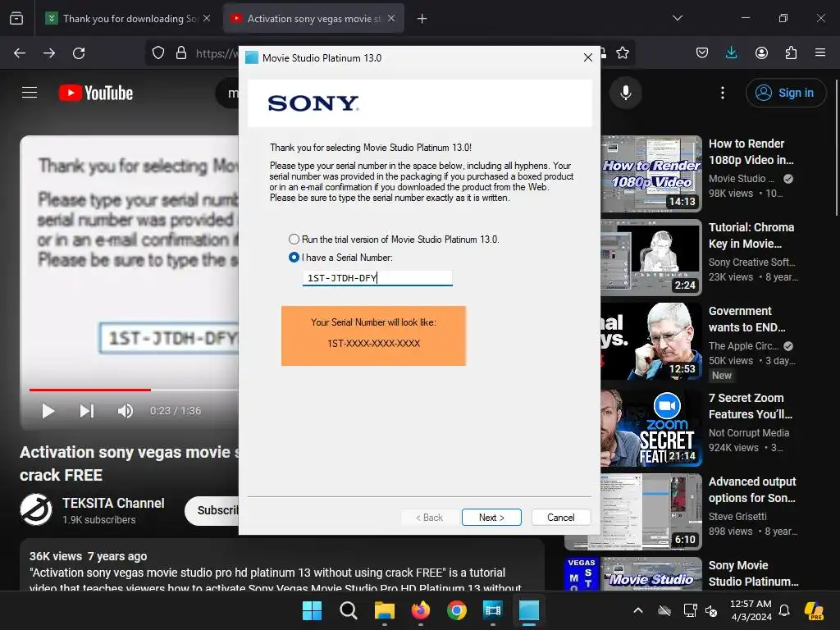Switch to Thank you for downloading tab
The height and width of the screenshot is (630, 840).
pos(129,18)
